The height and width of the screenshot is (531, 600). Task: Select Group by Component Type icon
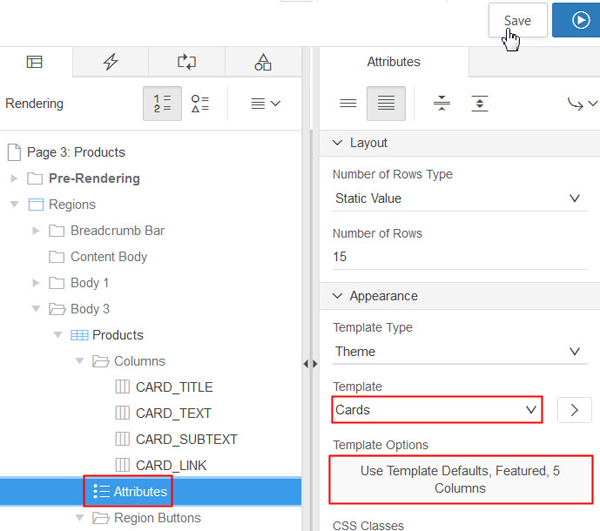(x=200, y=103)
